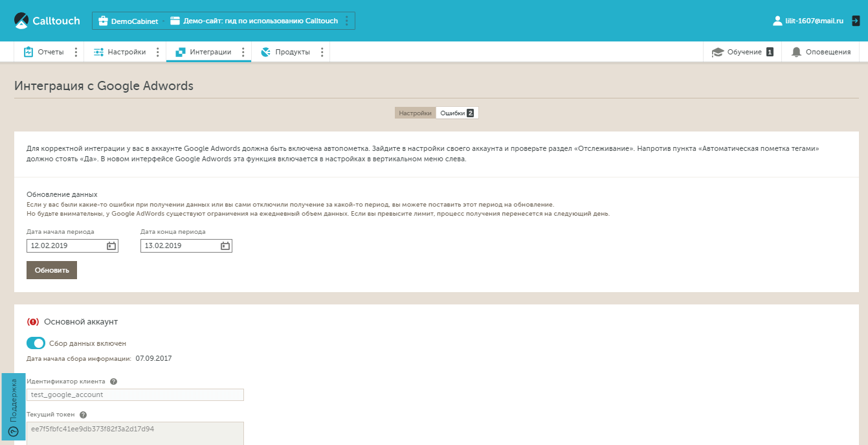Click the user profile icon

pyautogui.click(x=777, y=21)
